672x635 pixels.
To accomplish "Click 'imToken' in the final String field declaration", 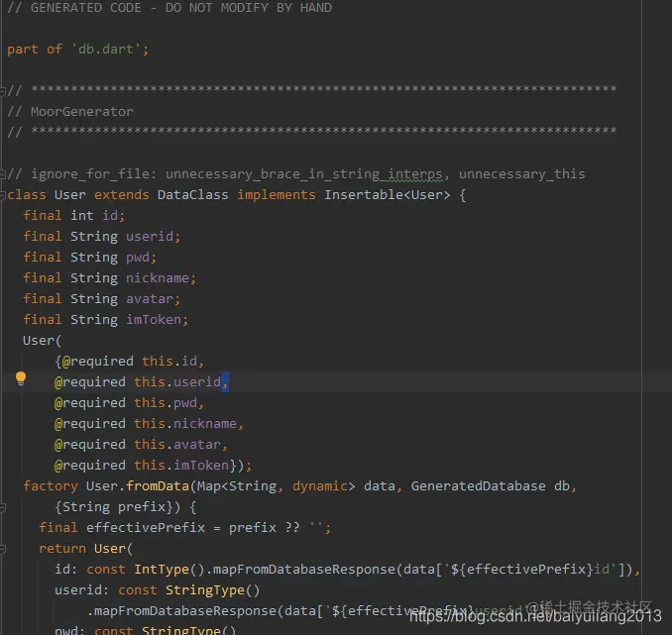I will pyautogui.click(x=154, y=320).
